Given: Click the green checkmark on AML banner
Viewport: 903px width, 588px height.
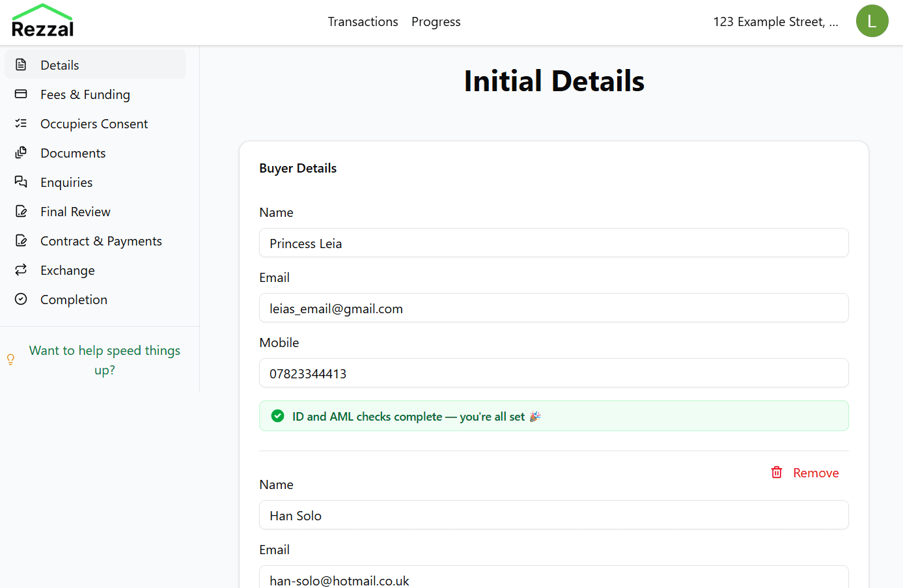Looking at the screenshot, I should (277, 415).
